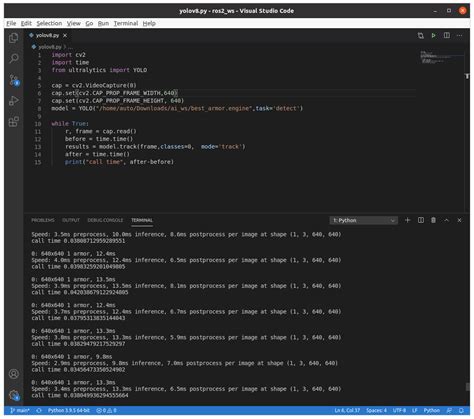Create a new terminal with plus icon
Screen dimensions: 474x419
pyautogui.click(x=407, y=220)
